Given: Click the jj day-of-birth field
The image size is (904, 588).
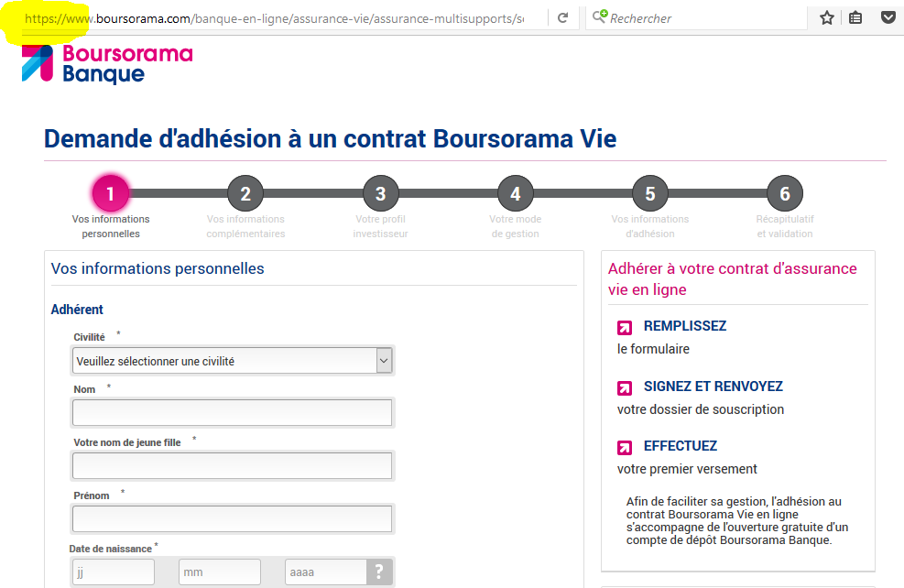Looking at the screenshot, I should (x=112, y=572).
